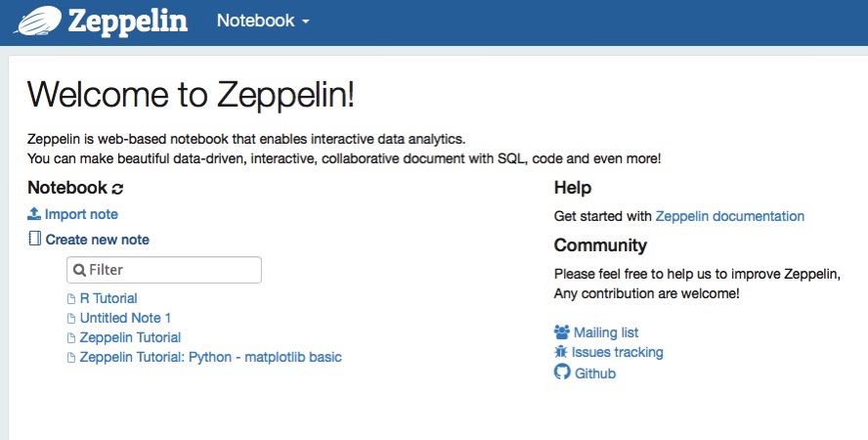Open Zeppelin documentation link
Screen dimensions: 868x440
coord(729,216)
